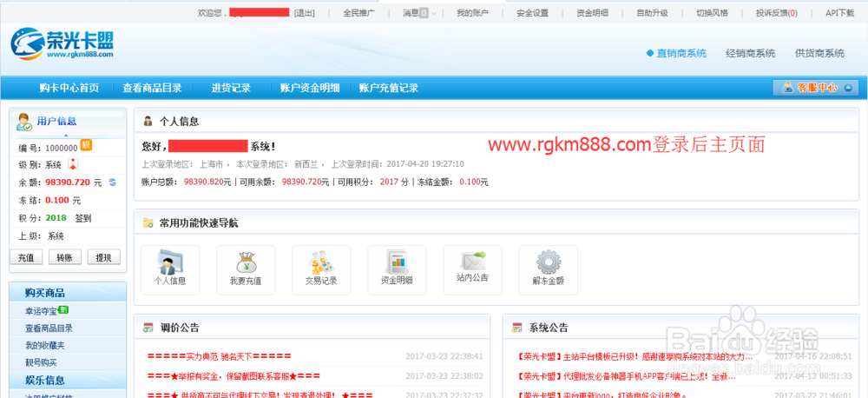Click the 转账 button
The height and width of the screenshot is (398, 868).
(x=65, y=257)
